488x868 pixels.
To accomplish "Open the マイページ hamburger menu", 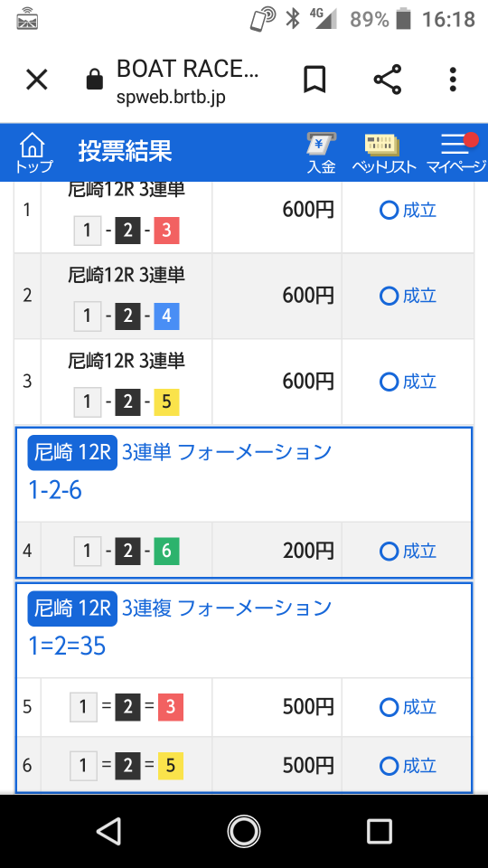I will [x=455, y=154].
